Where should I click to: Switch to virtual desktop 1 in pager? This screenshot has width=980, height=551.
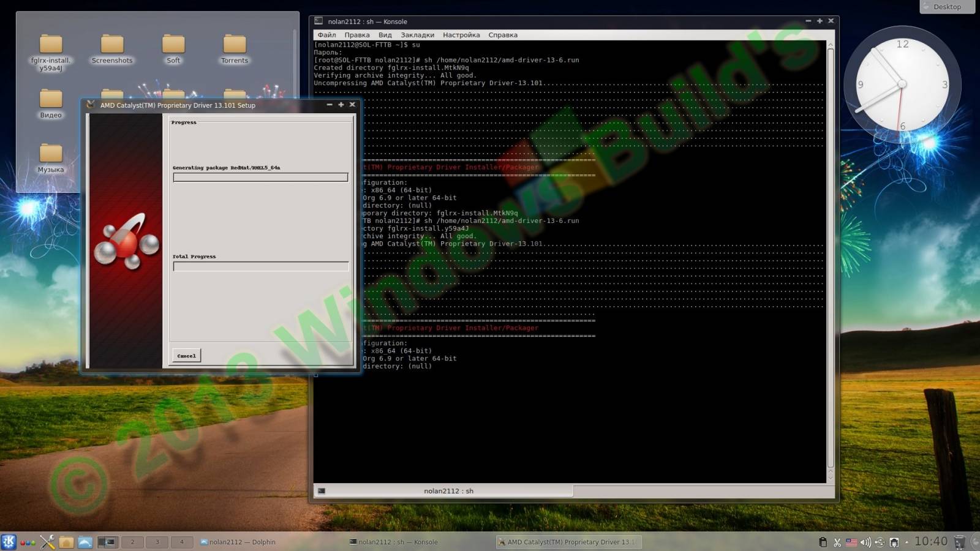tap(108, 542)
